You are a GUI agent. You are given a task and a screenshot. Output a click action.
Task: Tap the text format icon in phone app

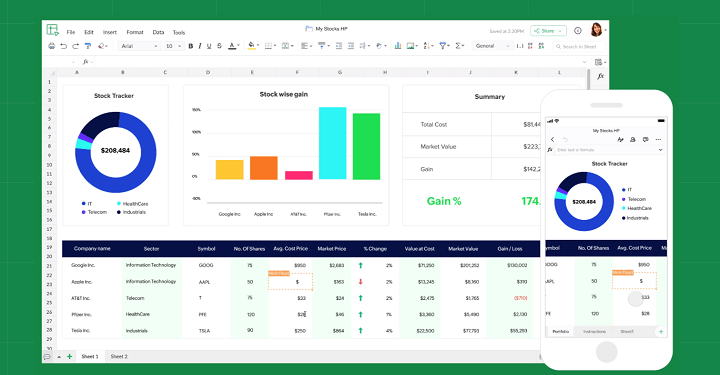[x=620, y=140]
